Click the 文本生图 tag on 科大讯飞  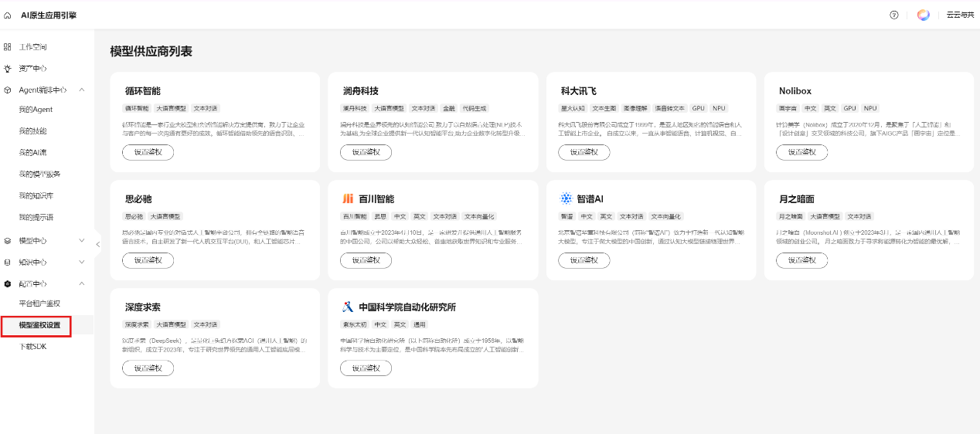[x=605, y=108]
